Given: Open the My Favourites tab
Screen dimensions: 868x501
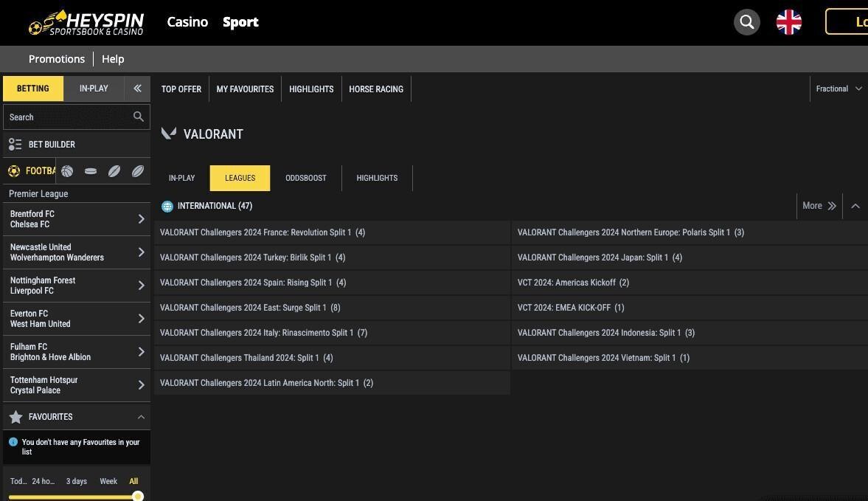Looking at the screenshot, I should coord(246,89).
